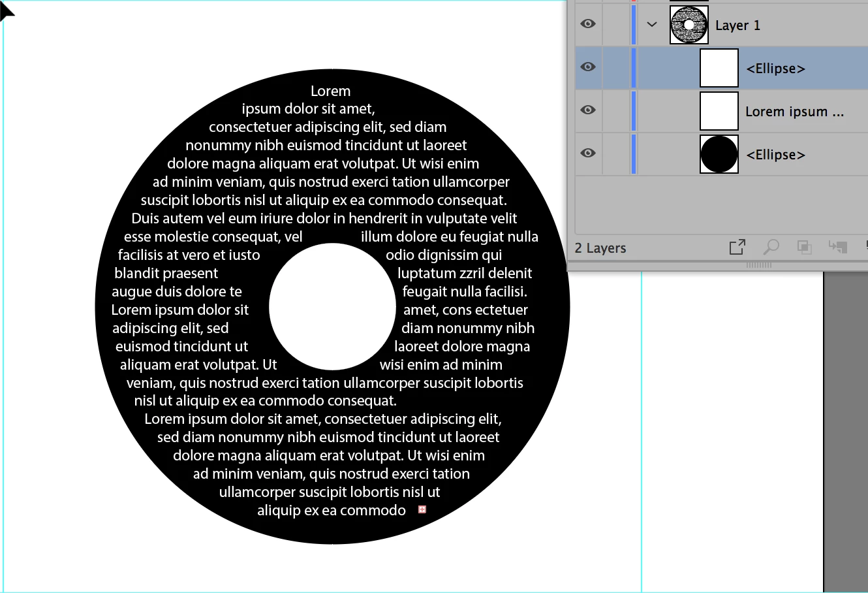Click the text 'feugait nulla facilisi.'

(465, 291)
